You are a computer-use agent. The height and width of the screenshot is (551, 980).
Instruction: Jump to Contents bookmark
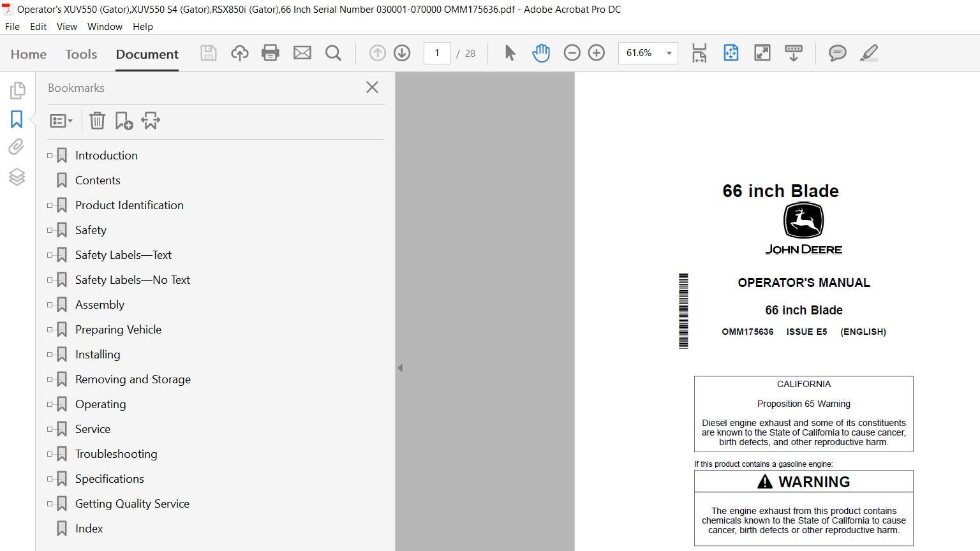[x=98, y=180]
